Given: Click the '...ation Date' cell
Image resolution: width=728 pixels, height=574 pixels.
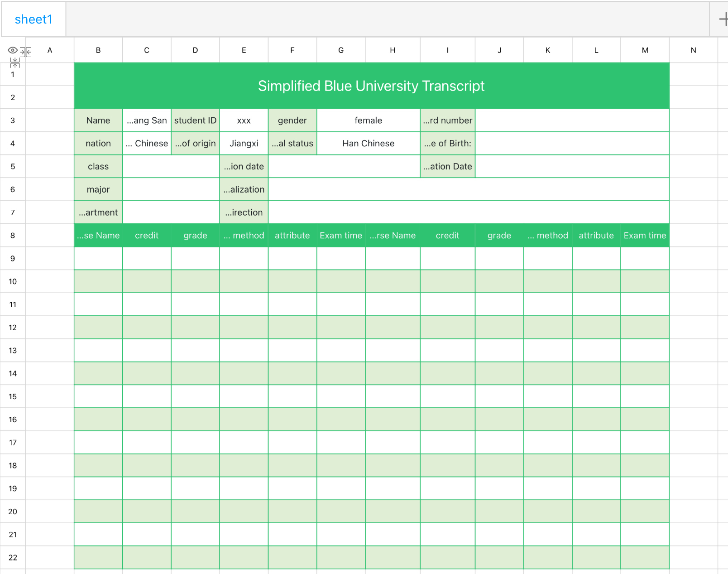Looking at the screenshot, I should tap(448, 167).
